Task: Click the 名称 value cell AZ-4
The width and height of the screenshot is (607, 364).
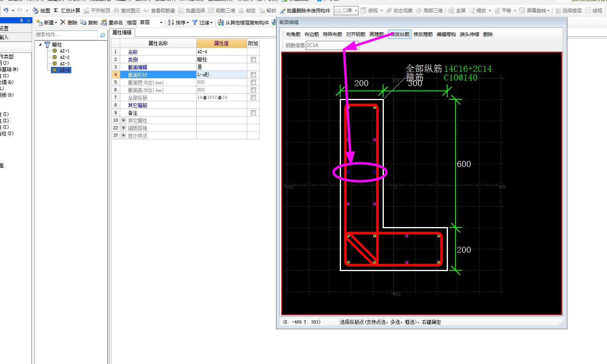Action: (x=222, y=52)
